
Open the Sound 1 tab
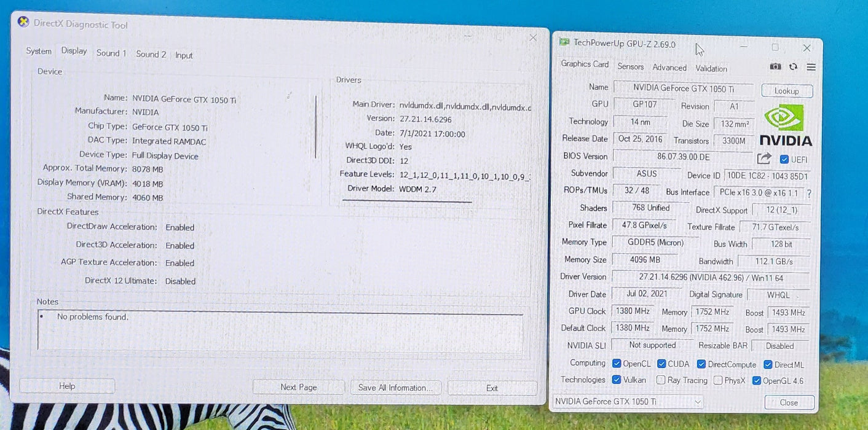coord(111,53)
